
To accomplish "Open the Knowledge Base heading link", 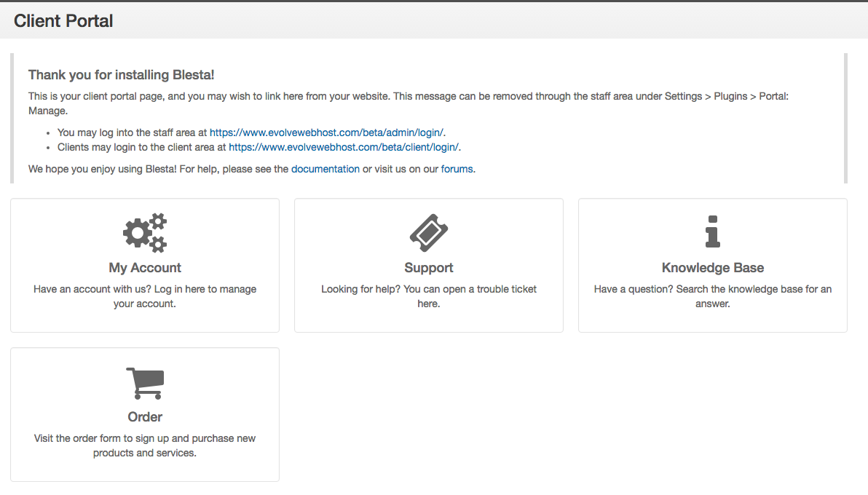I will point(712,268).
